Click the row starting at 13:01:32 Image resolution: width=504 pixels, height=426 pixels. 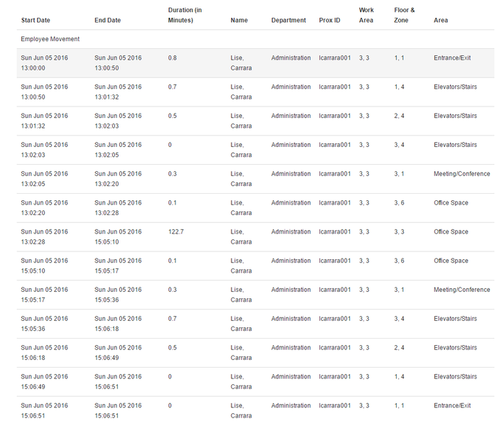(x=256, y=121)
